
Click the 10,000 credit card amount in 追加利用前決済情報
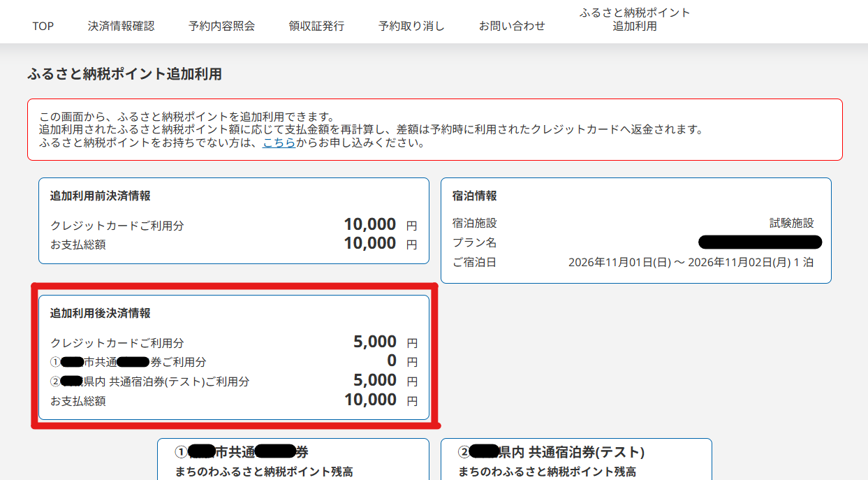369,224
